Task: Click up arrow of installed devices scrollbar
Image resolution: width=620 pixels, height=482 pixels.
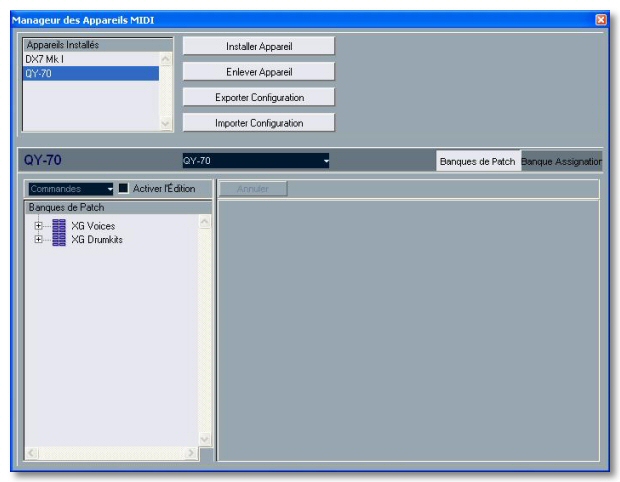Action: click(x=166, y=59)
